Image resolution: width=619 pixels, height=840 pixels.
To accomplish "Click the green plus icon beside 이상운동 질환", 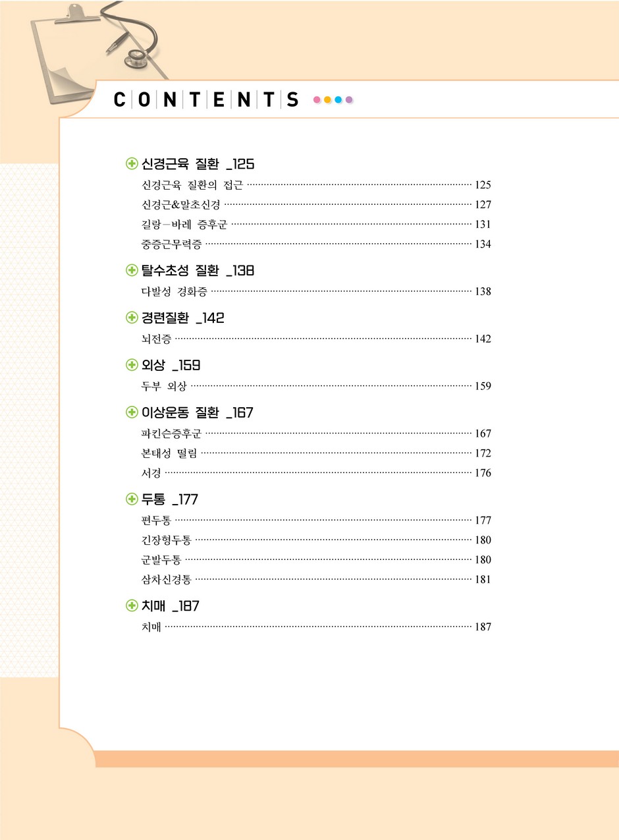I will [132, 412].
